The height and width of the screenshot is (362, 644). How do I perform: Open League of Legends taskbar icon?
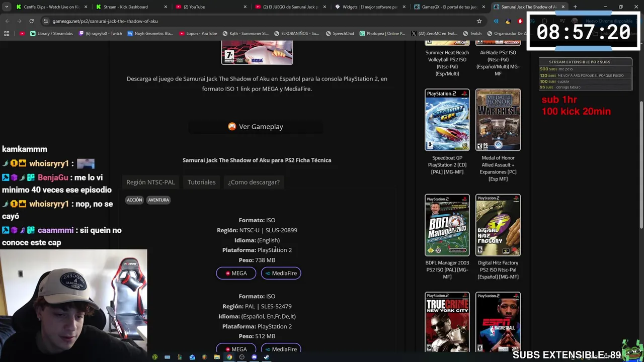[180, 357]
